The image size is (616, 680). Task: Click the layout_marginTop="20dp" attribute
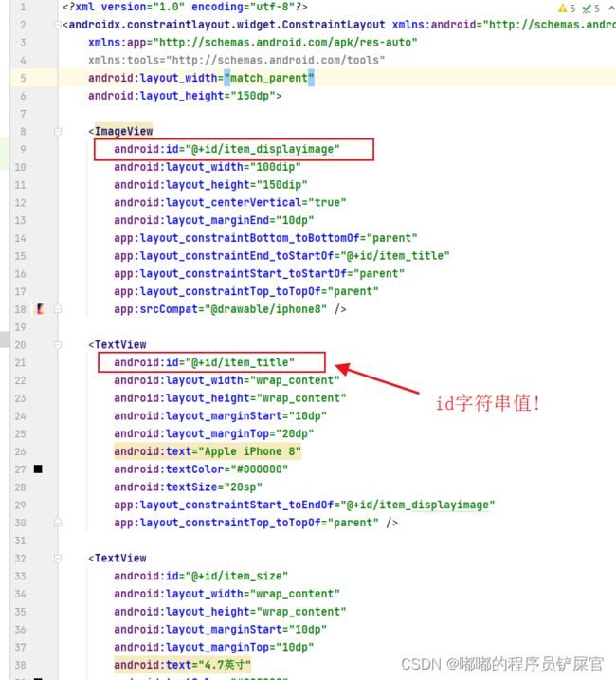click(214, 433)
